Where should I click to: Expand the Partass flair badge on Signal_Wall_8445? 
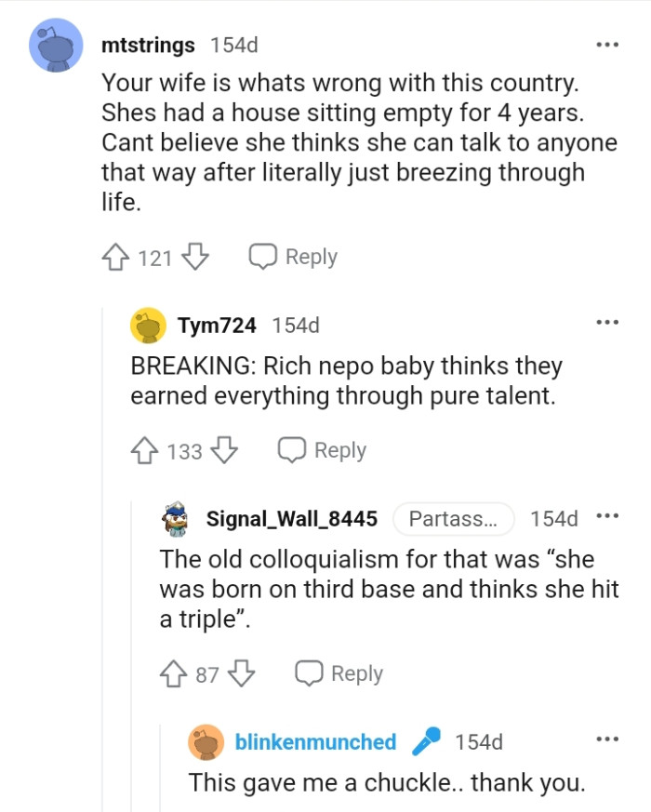(x=454, y=519)
